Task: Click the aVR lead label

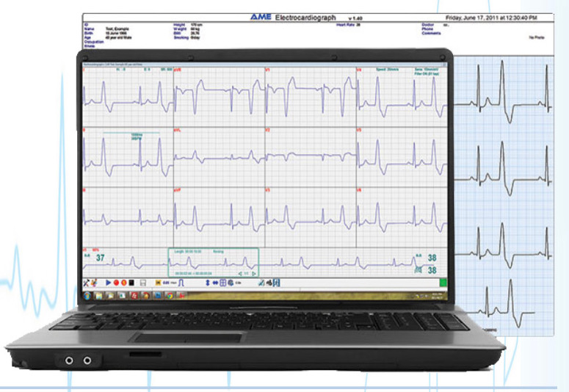Action: [x=178, y=69]
